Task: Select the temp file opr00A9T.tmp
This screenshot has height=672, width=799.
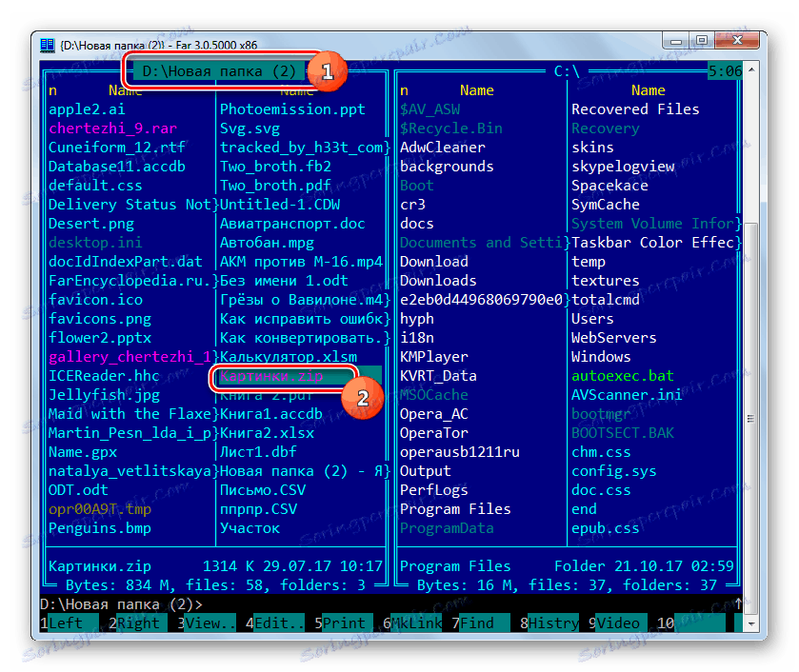Action: [100, 509]
